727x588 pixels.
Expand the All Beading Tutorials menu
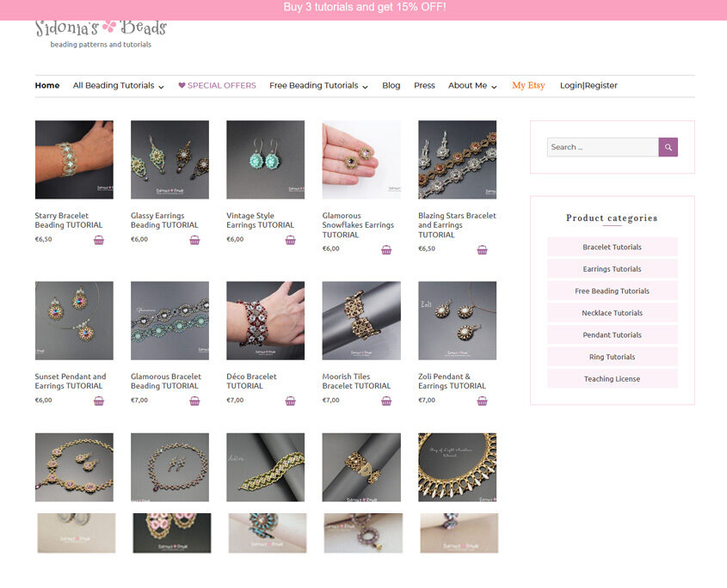(118, 86)
